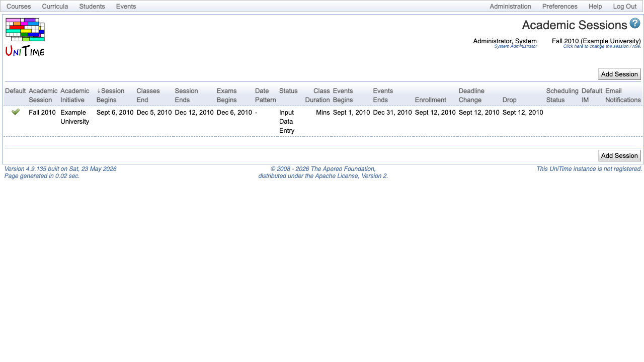644x362 pixels.
Task: Click the Version 4.9.135 build text
Action: [60, 169]
